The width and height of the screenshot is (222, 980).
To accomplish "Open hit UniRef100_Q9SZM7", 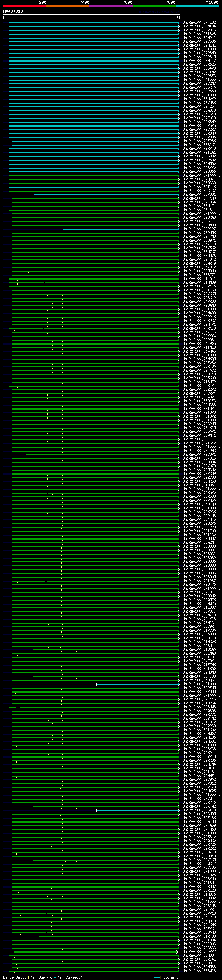I will (x=199, y=84).
